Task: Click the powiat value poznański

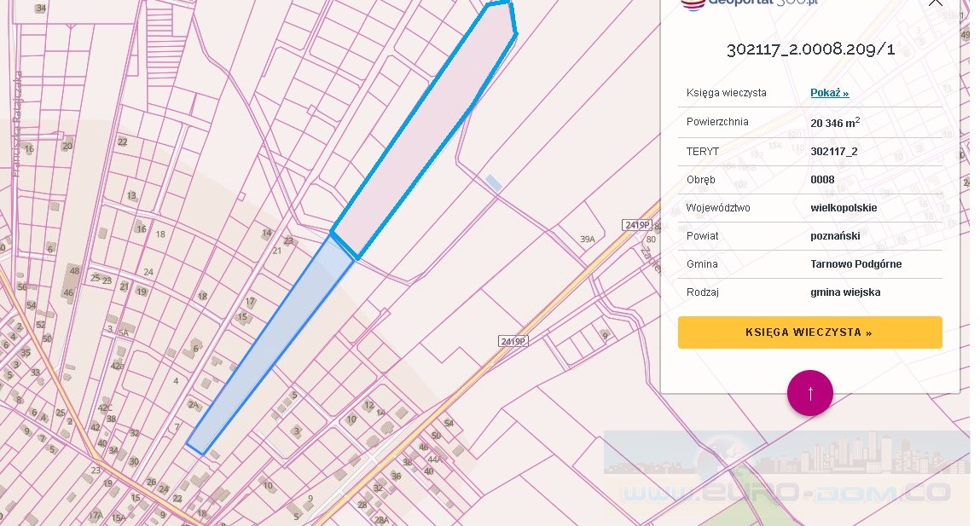Action: point(835,235)
